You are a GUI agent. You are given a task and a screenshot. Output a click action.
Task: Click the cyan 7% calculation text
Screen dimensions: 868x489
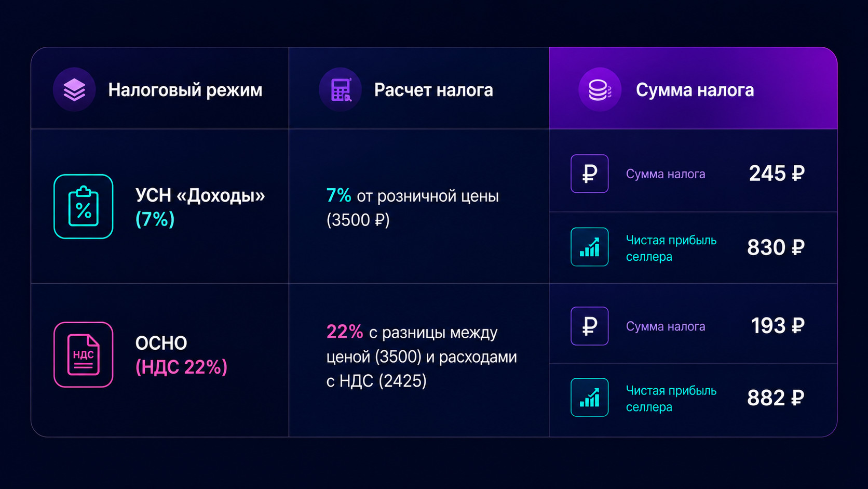pyautogui.click(x=338, y=196)
